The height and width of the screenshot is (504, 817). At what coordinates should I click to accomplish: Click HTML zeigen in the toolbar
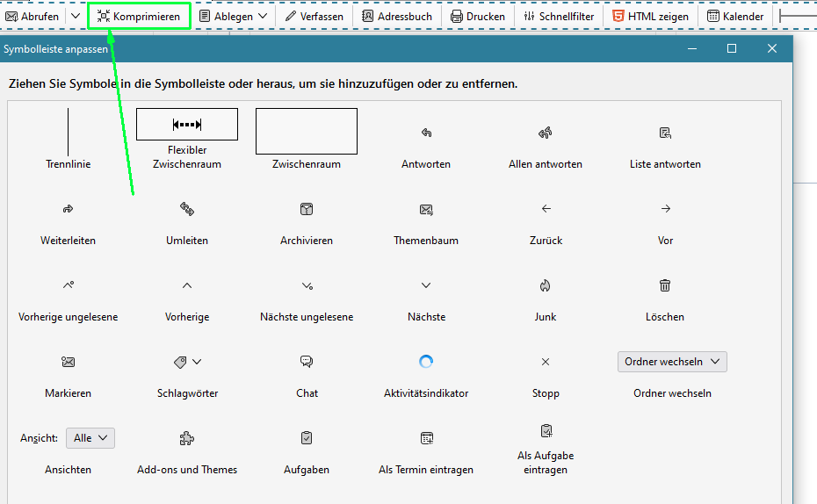click(650, 16)
